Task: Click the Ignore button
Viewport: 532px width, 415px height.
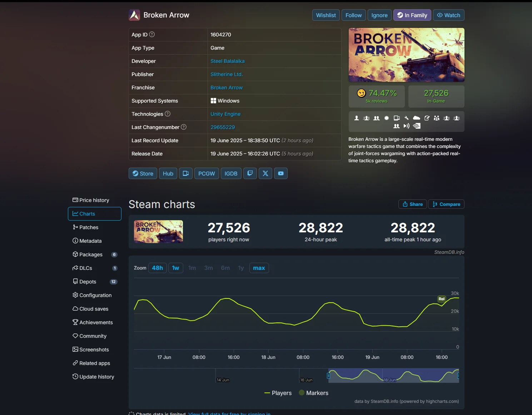Action: pyautogui.click(x=379, y=15)
